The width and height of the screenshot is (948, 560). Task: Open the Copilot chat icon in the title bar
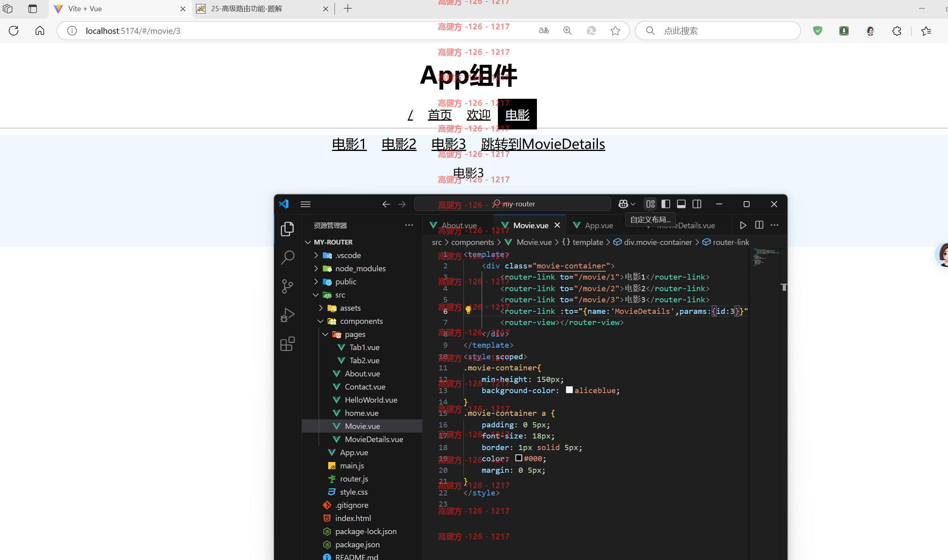coord(623,204)
